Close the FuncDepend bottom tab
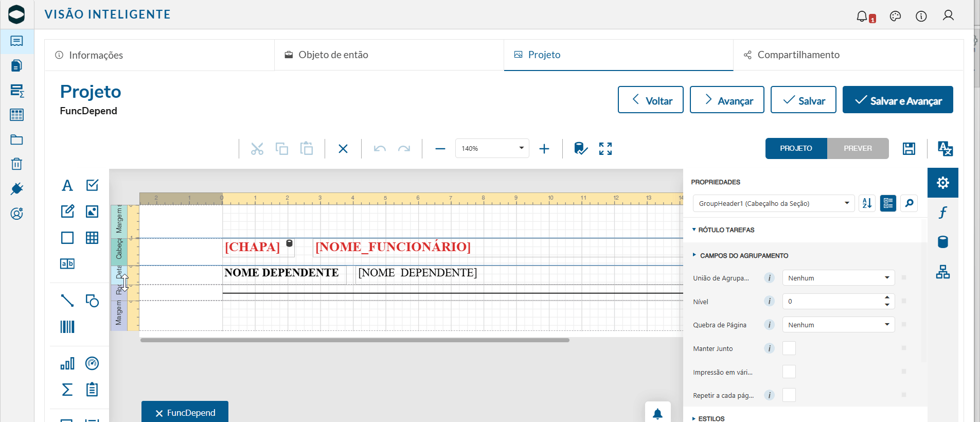 coord(159,413)
